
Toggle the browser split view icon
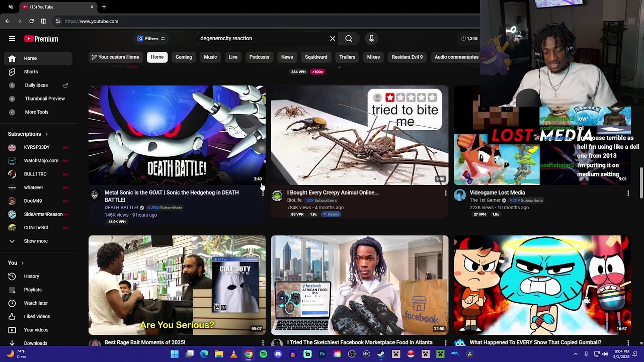point(44,21)
